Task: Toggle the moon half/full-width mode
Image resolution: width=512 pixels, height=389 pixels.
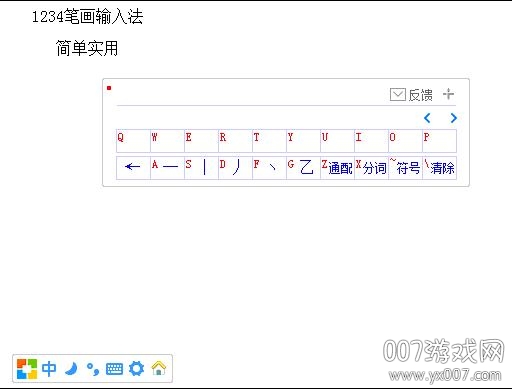Action: [71, 369]
